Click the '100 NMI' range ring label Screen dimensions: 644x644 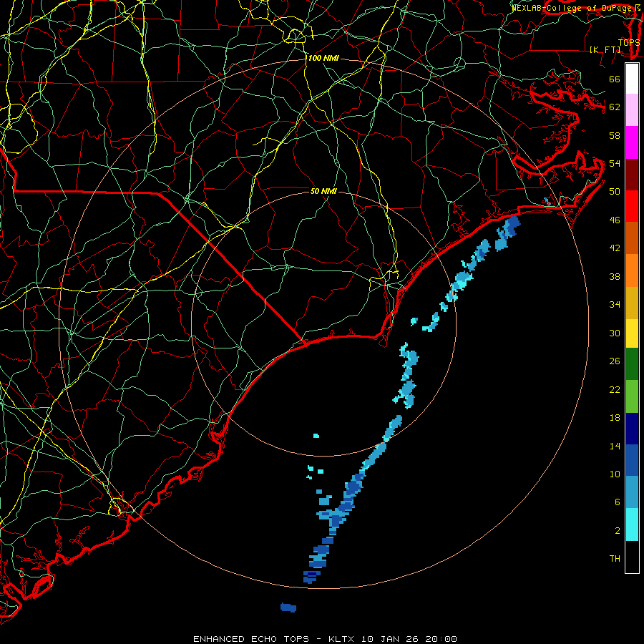(323, 59)
